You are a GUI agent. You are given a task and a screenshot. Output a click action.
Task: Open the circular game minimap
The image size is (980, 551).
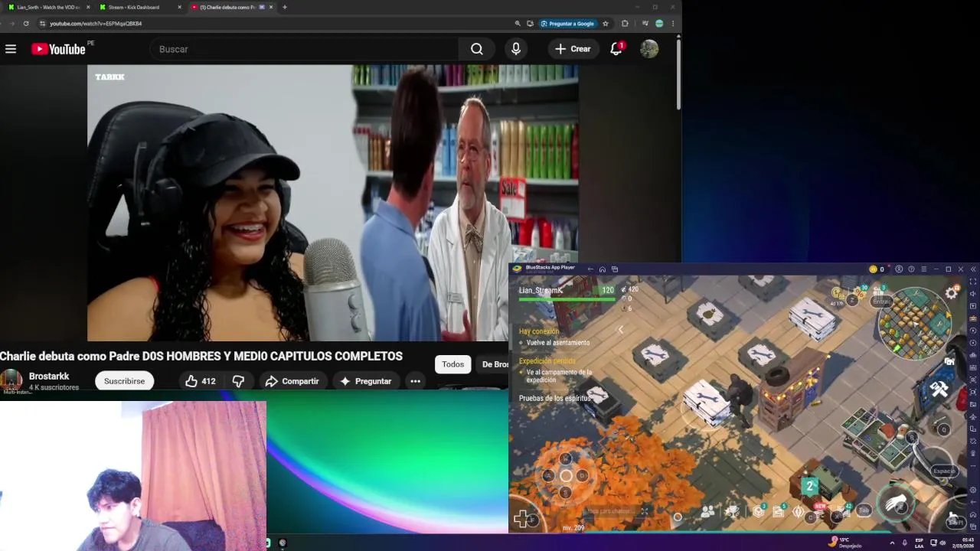915,323
